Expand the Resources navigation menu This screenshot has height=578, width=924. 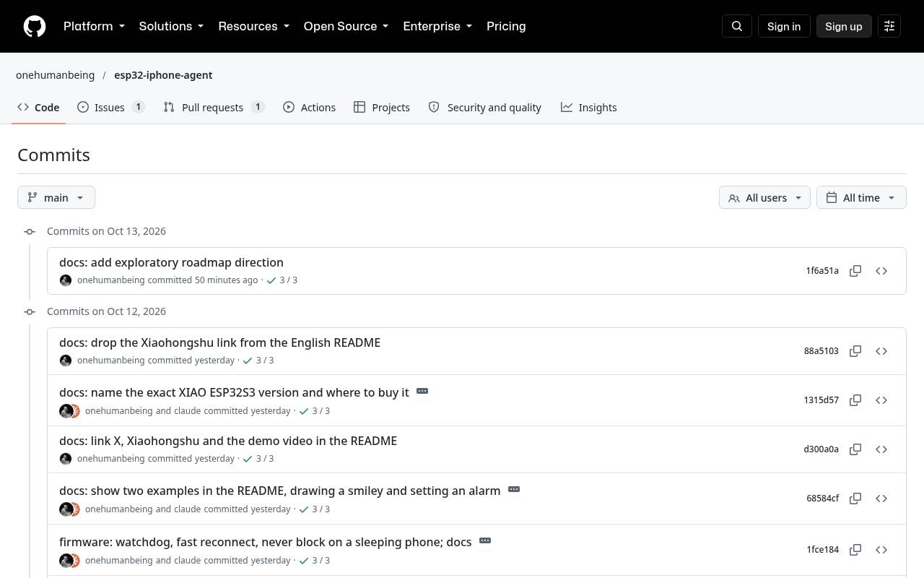click(x=253, y=26)
